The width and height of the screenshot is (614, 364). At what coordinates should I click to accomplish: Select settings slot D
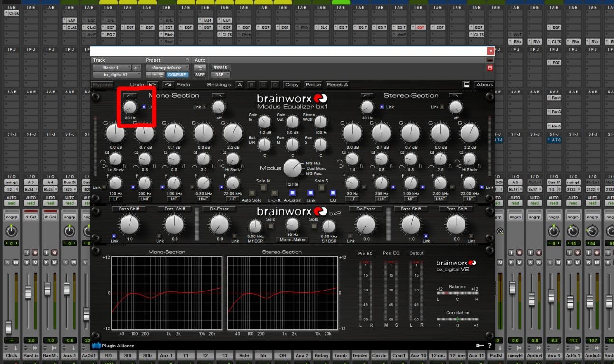[x=276, y=84]
